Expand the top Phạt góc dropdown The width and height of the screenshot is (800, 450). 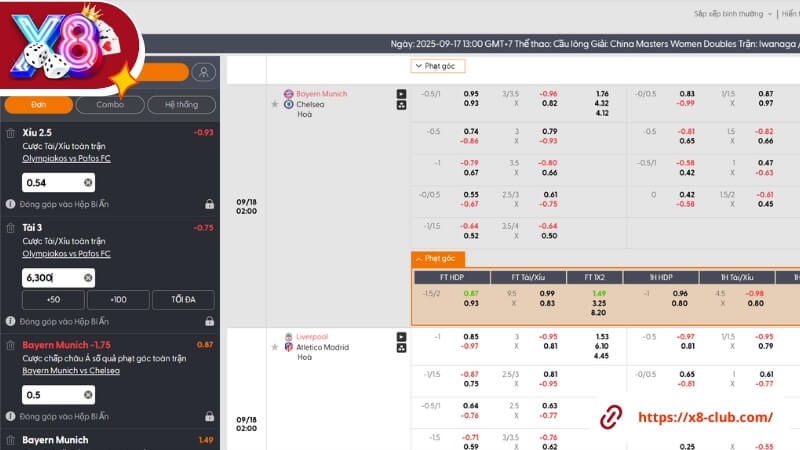438,66
